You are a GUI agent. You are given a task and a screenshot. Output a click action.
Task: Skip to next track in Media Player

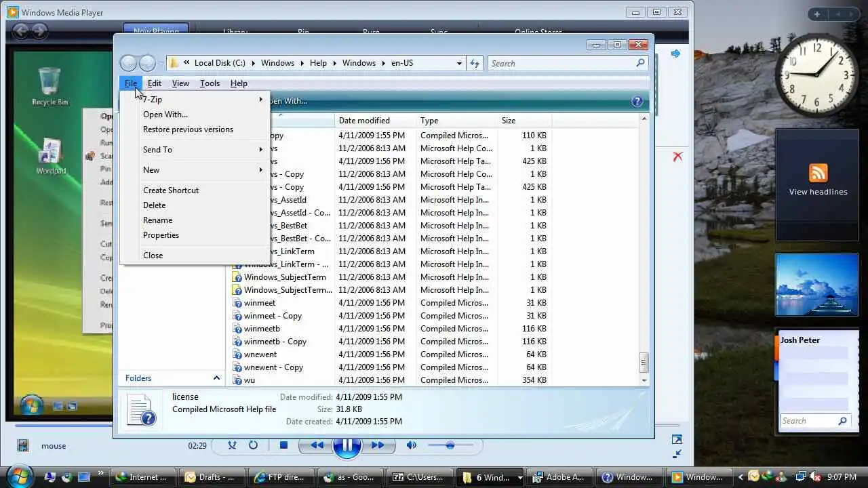[377, 445]
